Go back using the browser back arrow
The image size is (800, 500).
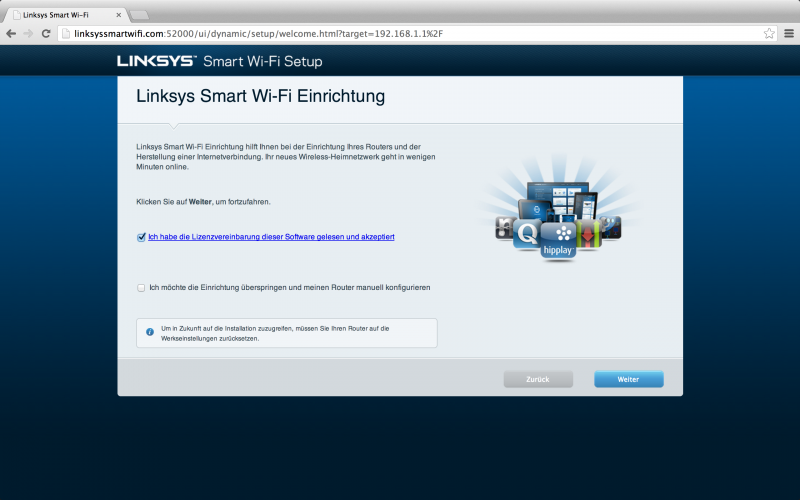point(11,34)
